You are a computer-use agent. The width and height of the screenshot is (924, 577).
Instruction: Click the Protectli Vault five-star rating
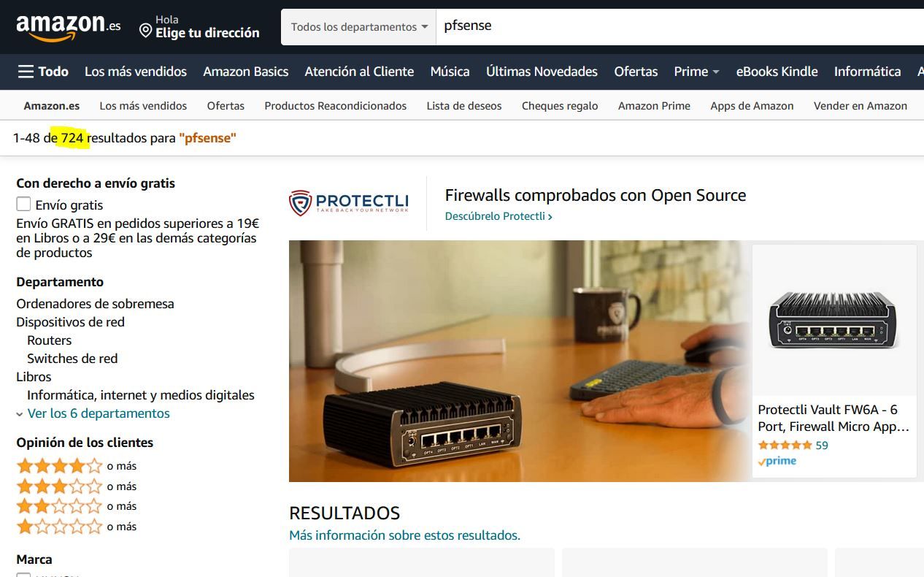pos(785,445)
